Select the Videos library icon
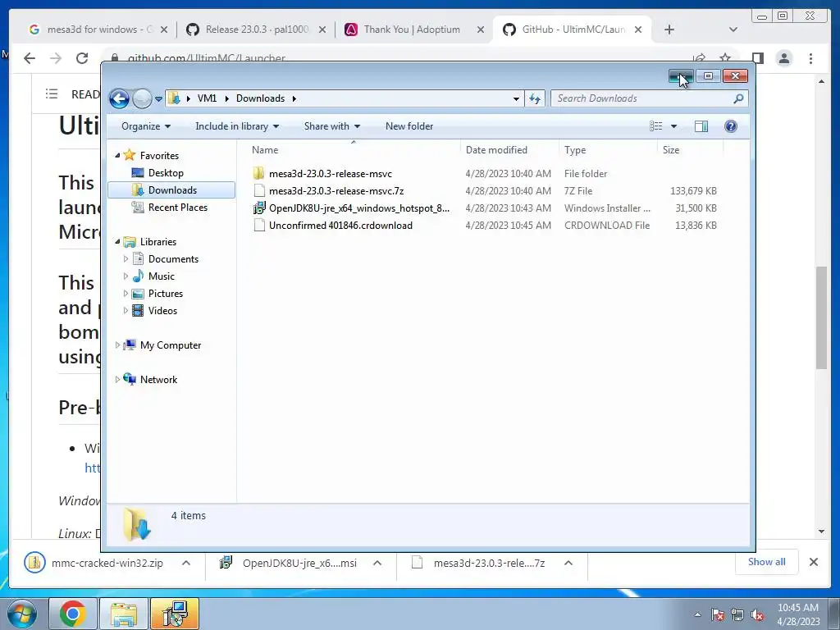 pyautogui.click(x=138, y=311)
